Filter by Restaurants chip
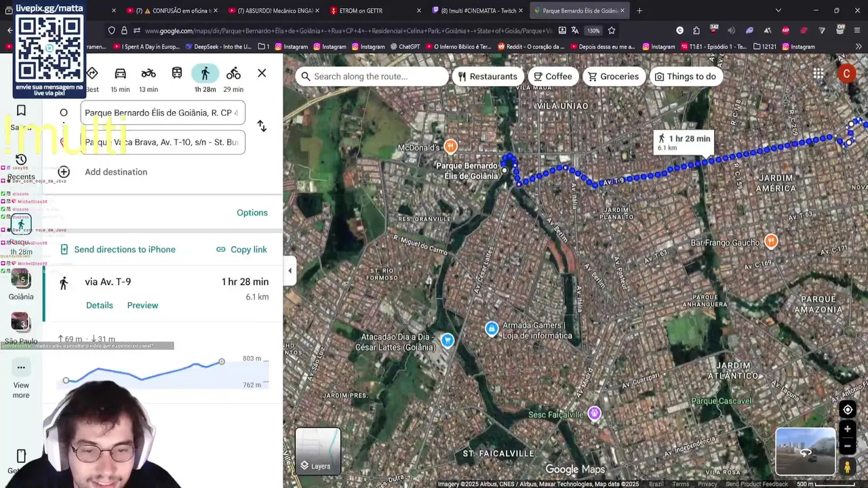 point(488,77)
